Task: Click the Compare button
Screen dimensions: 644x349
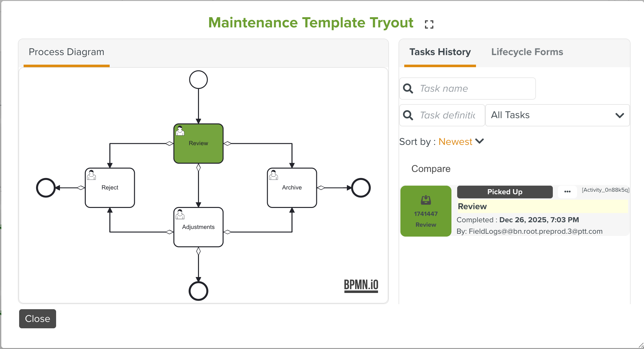Action: click(x=431, y=169)
